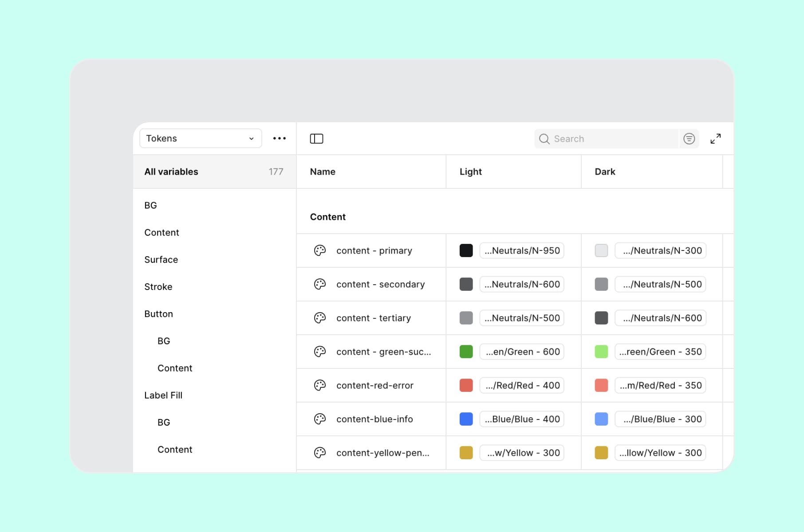The width and height of the screenshot is (804, 532).
Task: Select All variables in the sidebar
Action: [x=214, y=172]
